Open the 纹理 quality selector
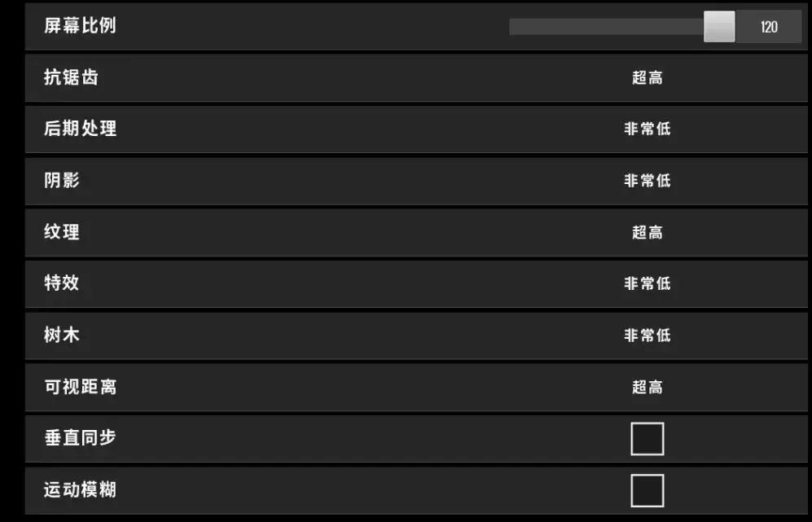Screen dimensions: 812x522 pos(647,233)
